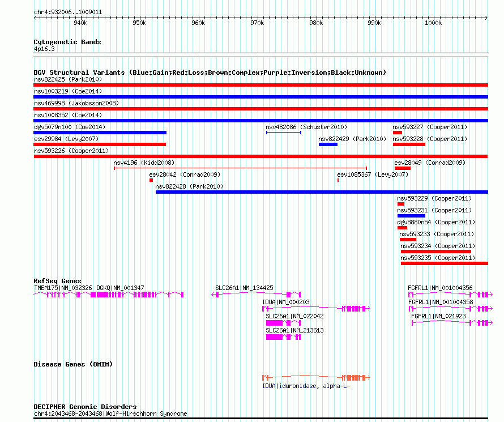This screenshot has height=422, width=504.
Task: Click the FGFRL1|NM_001004356 gene label
Action: click(x=440, y=288)
